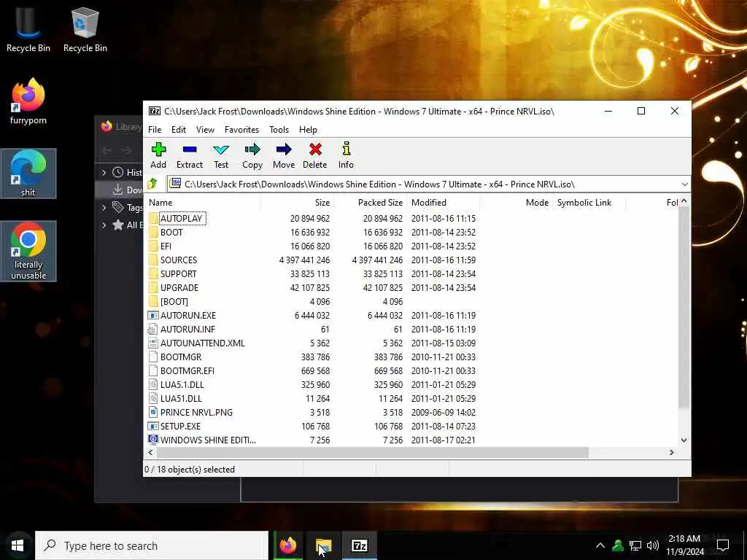Image resolution: width=747 pixels, height=560 pixels.
Task: Expand the History node in Firefox Library
Action: click(104, 172)
